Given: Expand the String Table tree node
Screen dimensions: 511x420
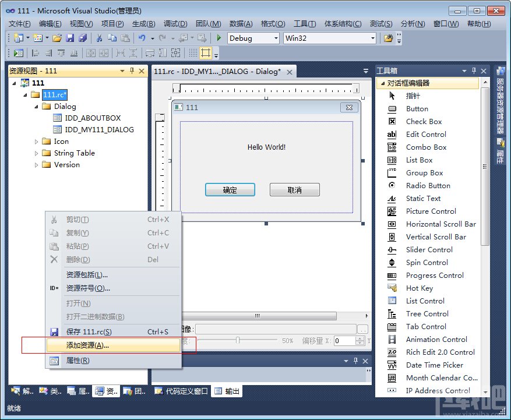Looking at the screenshot, I should point(35,153).
